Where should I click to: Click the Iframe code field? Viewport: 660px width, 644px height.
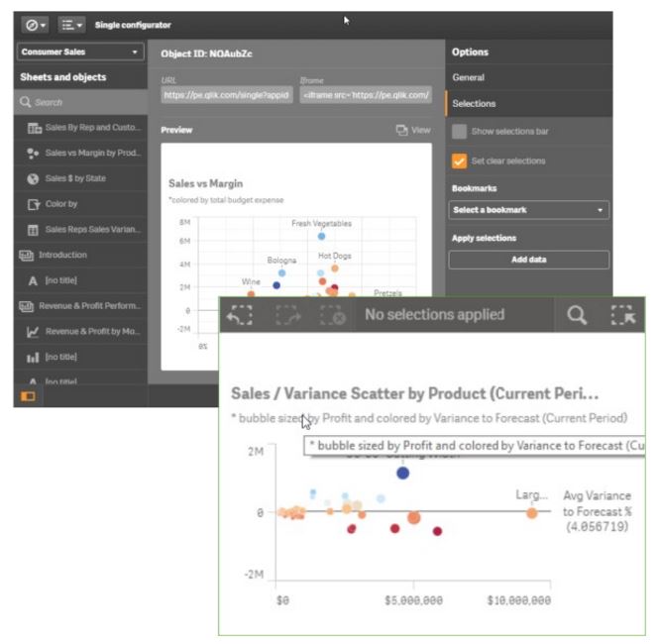366,95
